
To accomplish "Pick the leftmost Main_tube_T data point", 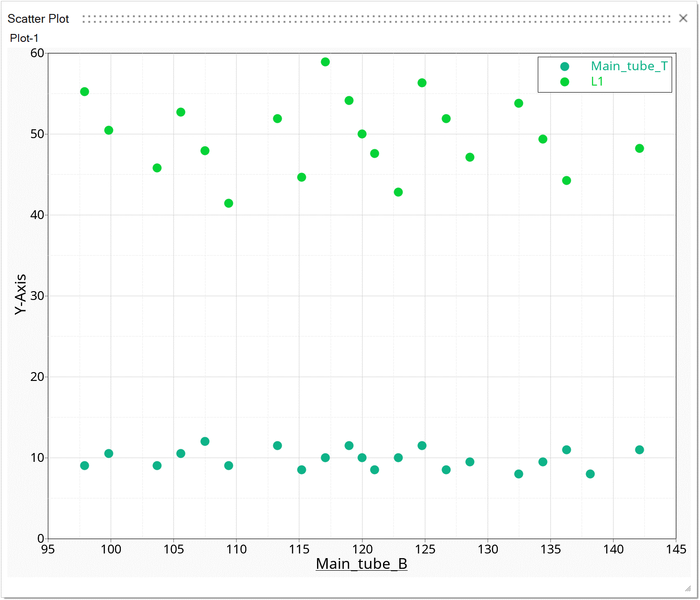I will (85, 466).
